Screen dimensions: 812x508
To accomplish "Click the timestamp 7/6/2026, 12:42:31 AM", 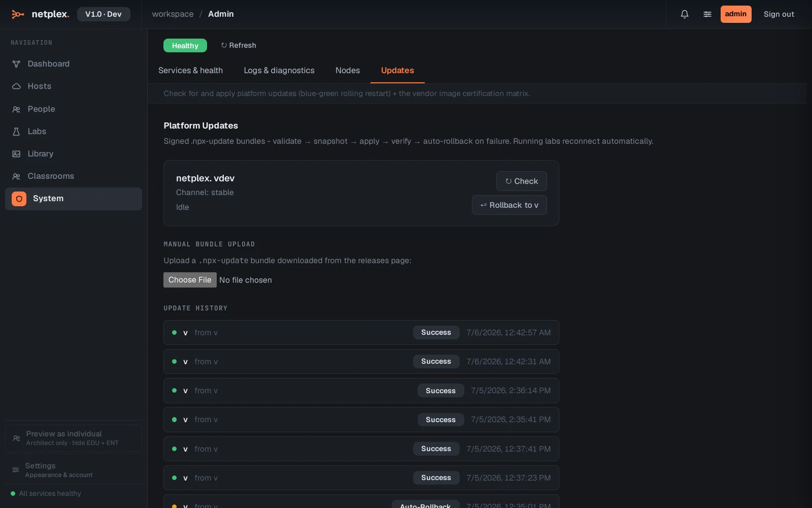I will pyautogui.click(x=509, y=362).
